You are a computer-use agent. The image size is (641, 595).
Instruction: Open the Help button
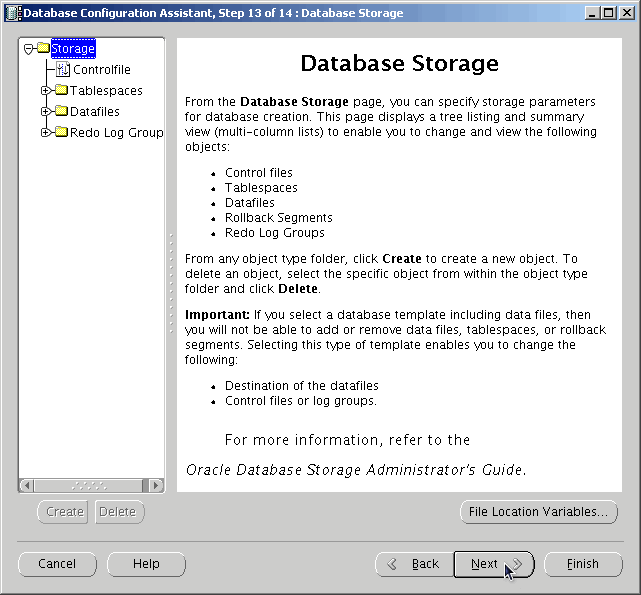point(146,564)
